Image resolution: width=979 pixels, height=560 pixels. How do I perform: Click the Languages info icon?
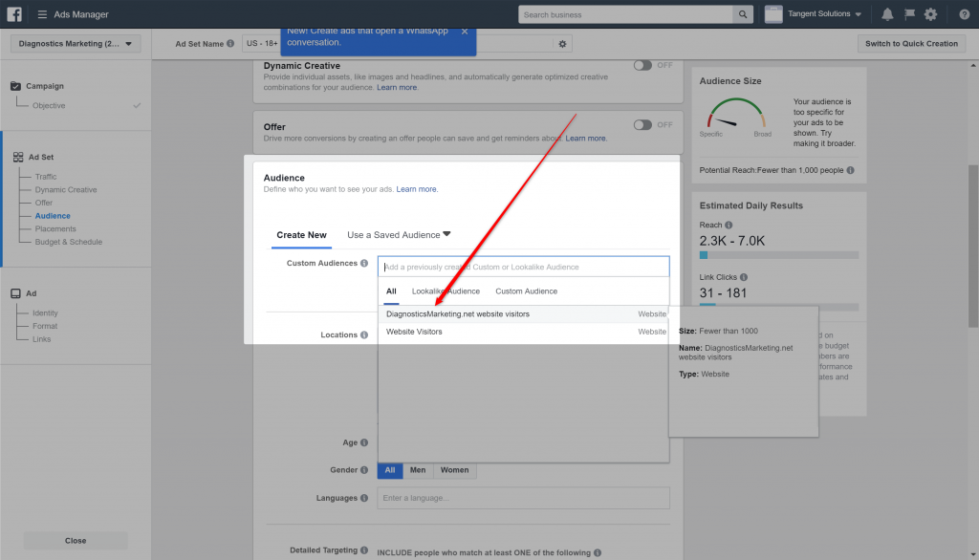point(364,498)
